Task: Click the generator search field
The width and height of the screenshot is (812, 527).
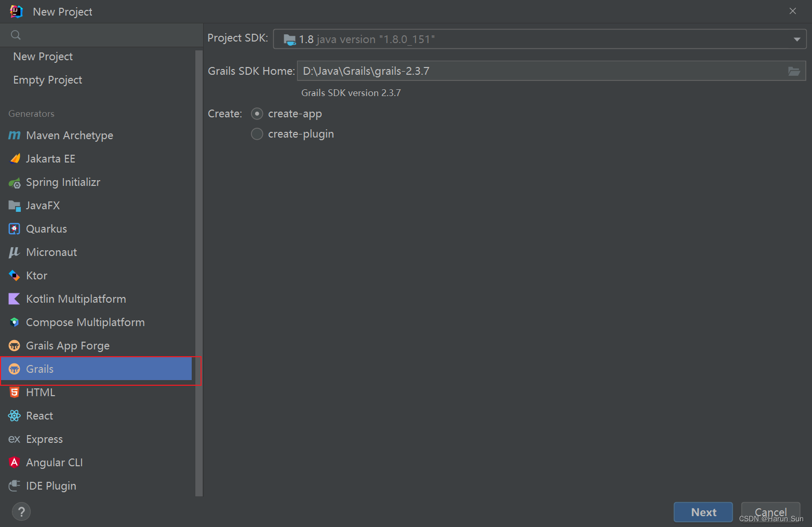Action: coord(101,35)
